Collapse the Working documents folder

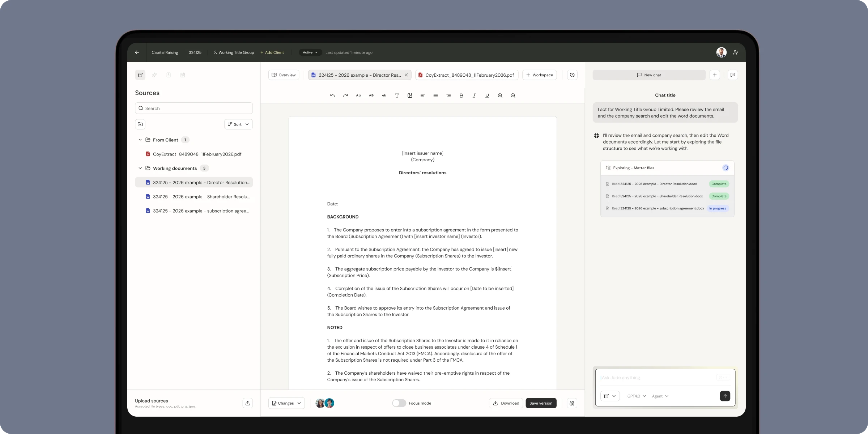tap(140, 168)
